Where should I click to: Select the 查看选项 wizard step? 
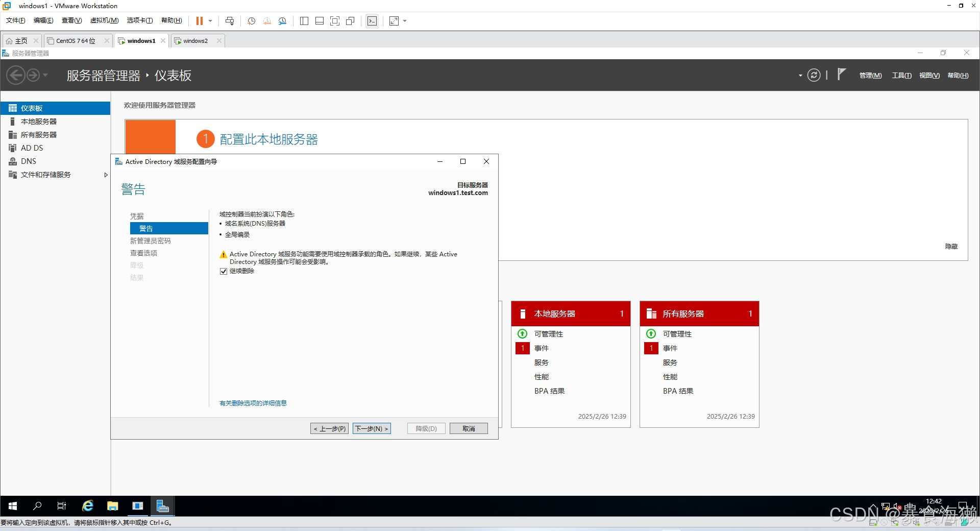[x=143, y=253]
